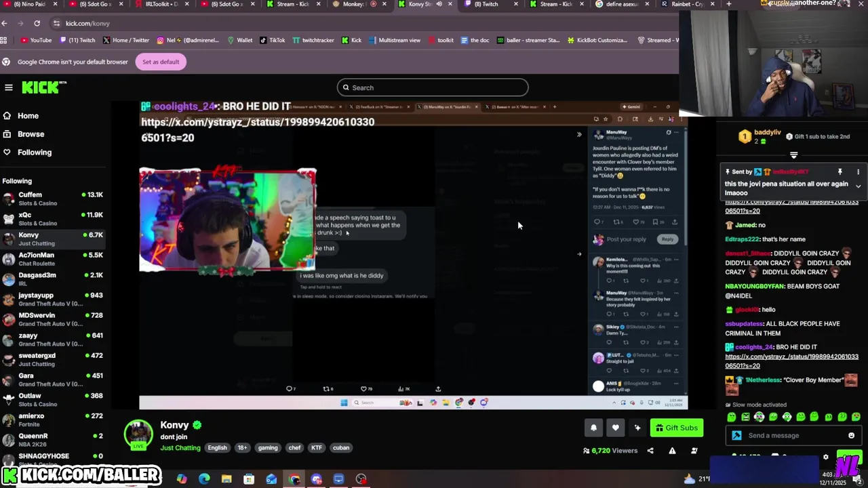Select Gara in the Following list
868x488 pixels.
point(53,380)
